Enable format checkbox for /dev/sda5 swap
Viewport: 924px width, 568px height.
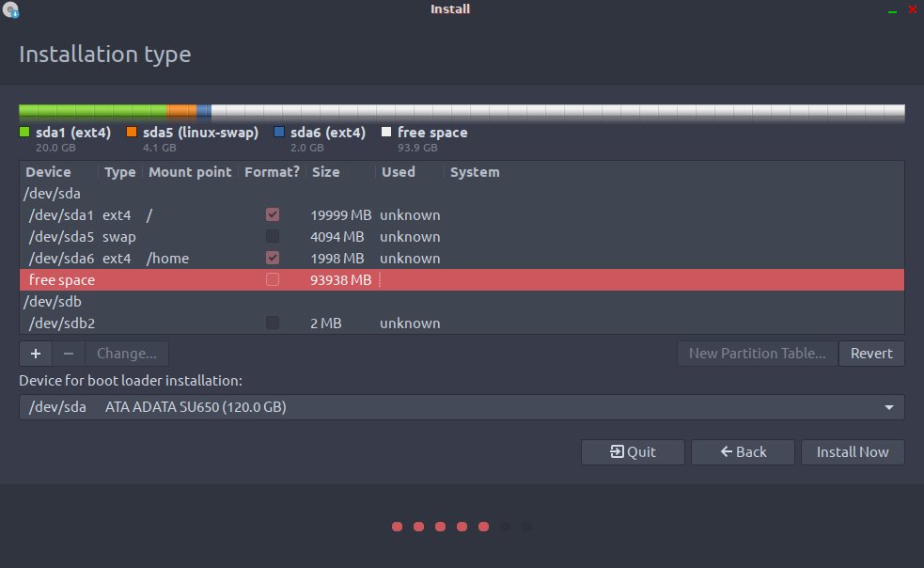pos(273,237)
